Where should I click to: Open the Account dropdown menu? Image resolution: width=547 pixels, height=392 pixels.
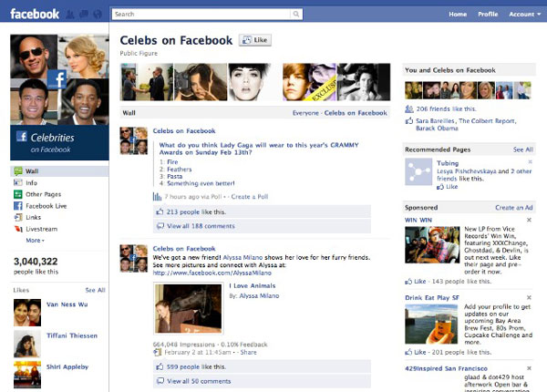click(x=525, y=15)
